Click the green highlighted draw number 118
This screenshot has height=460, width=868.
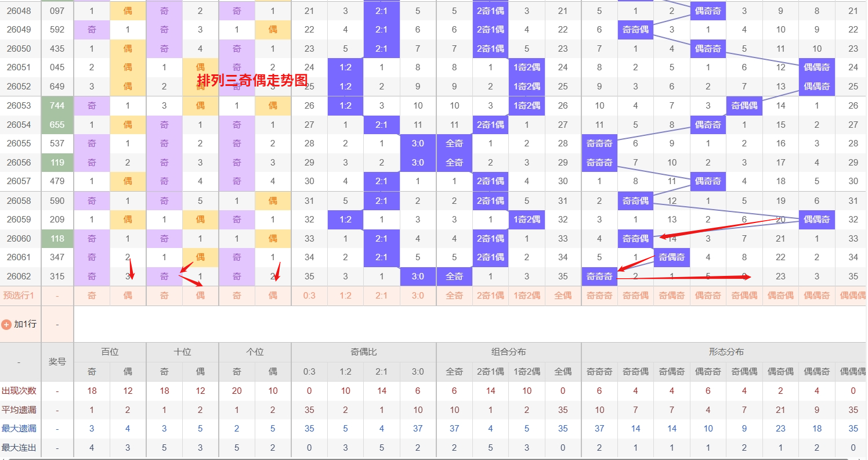(x=57, y=239)
